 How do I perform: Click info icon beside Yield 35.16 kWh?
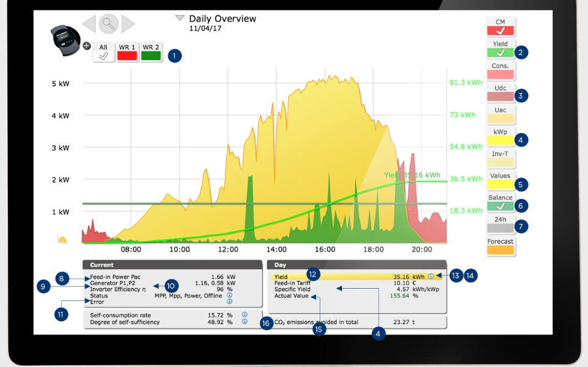(x=431, y=276)
